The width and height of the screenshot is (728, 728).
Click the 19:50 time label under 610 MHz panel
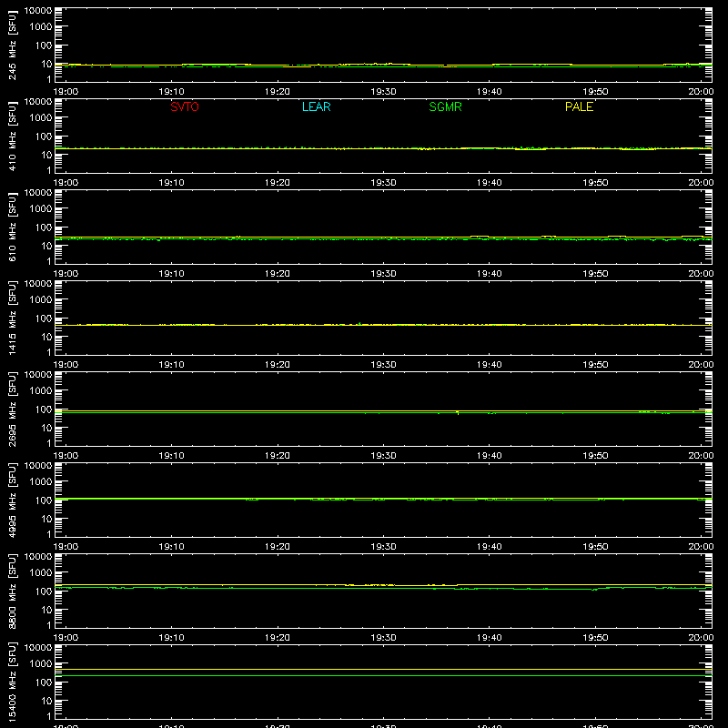595,274
